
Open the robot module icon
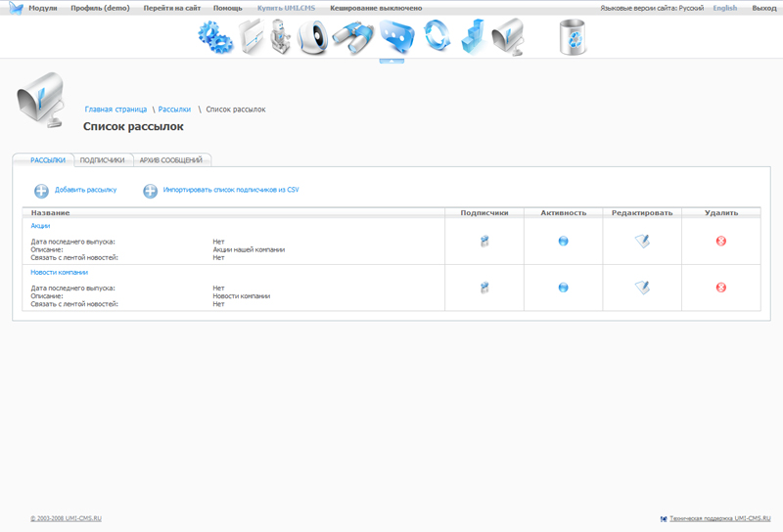point(281,37)
